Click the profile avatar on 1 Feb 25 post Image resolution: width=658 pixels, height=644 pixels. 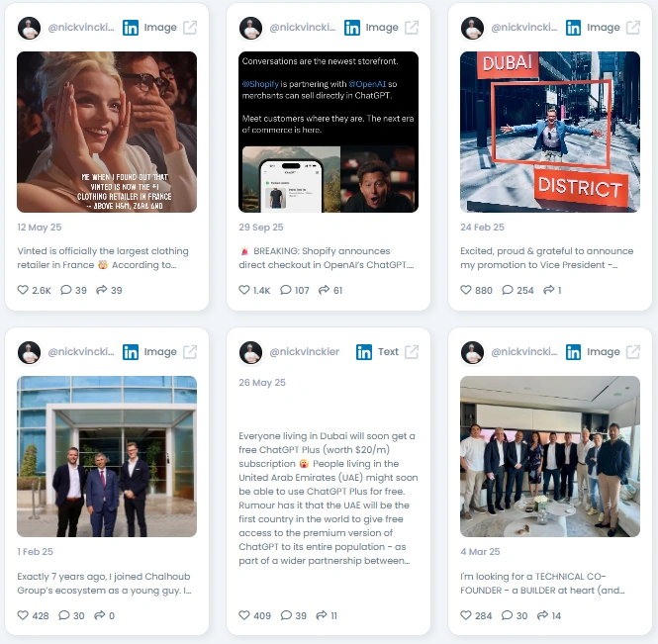[x=29, y=352]
